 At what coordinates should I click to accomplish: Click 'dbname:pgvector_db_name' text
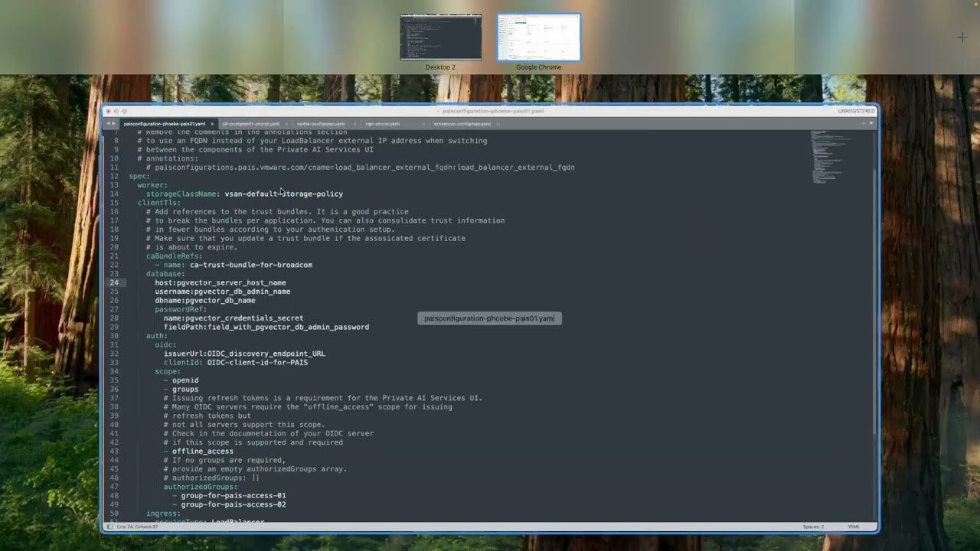[205, 301]
